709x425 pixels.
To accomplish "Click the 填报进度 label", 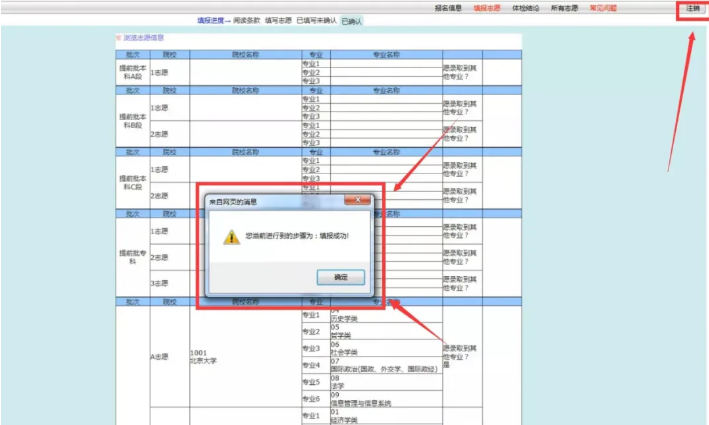I will click(x=211, y=21).
